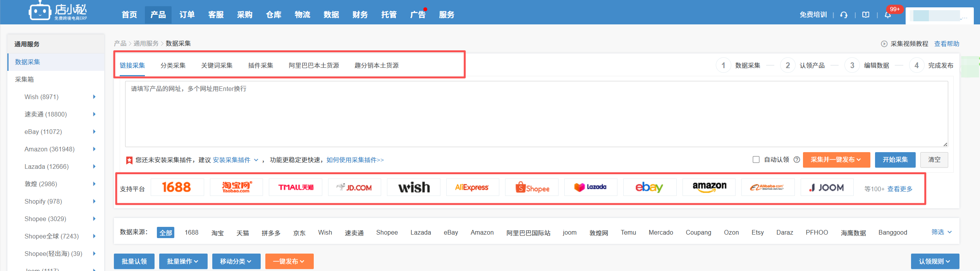The image size is (980, 271).
Task: Click the Taobao platform logo
Action: [236, 187]
